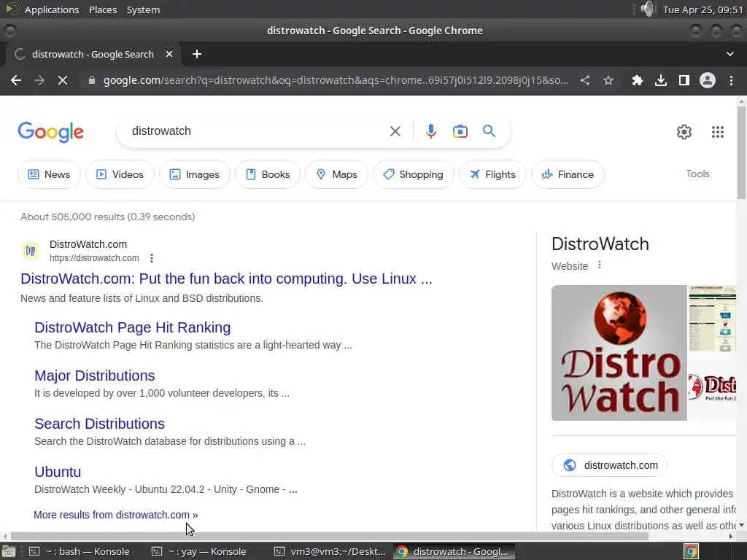747x560 pixels.
Task: Start voice search with the microphone
Action: [x=430, y=131]
